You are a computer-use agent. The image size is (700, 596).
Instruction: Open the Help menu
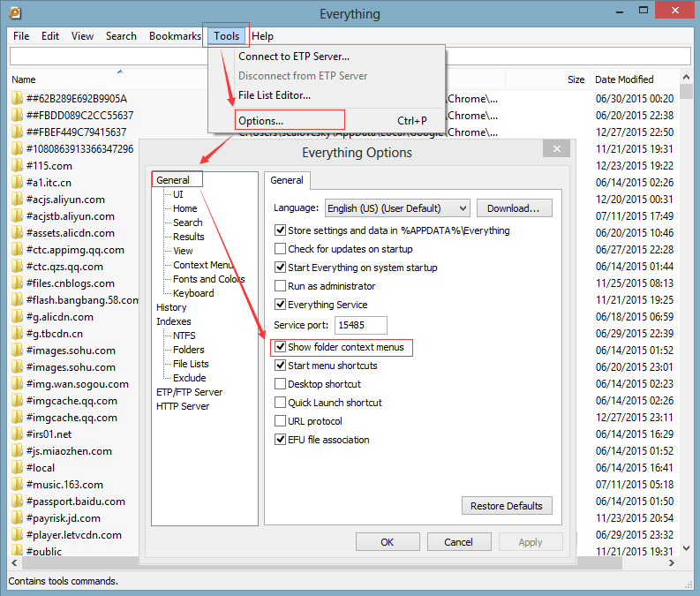coord(262,36)
